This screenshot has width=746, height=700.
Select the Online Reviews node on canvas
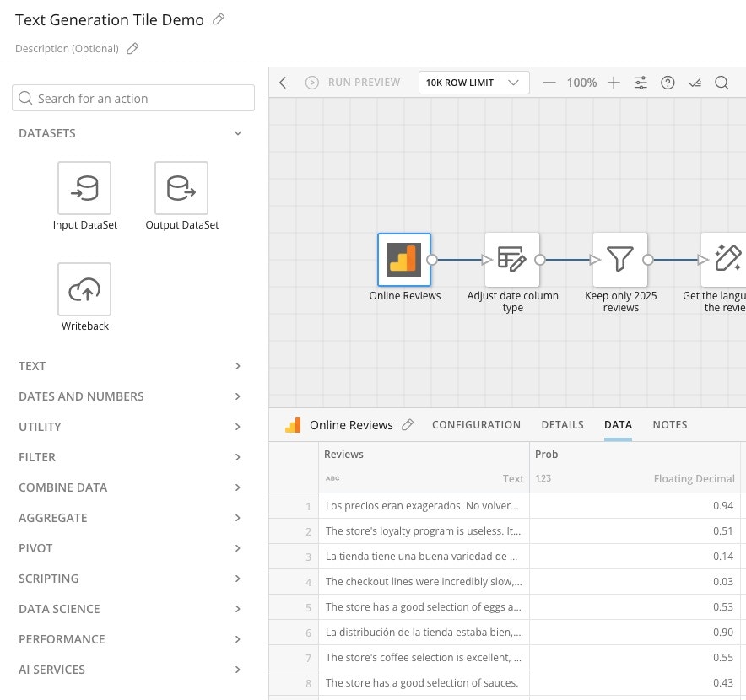pos(404,260)
